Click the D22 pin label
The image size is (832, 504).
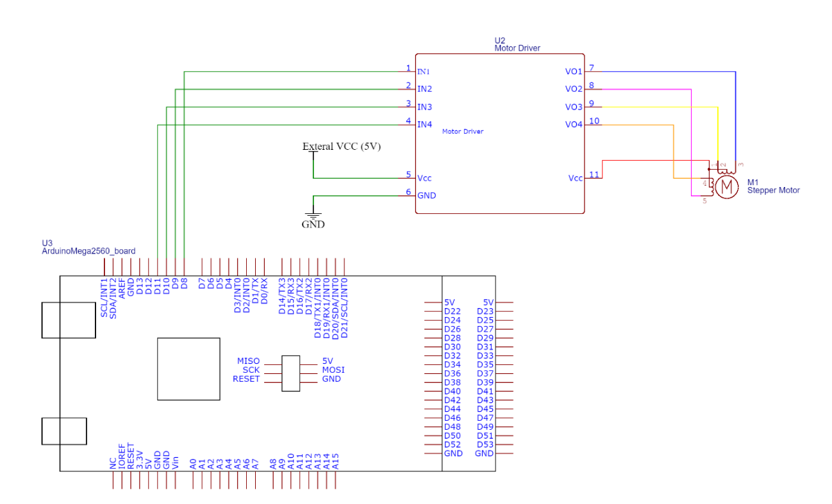coord(453,311)
